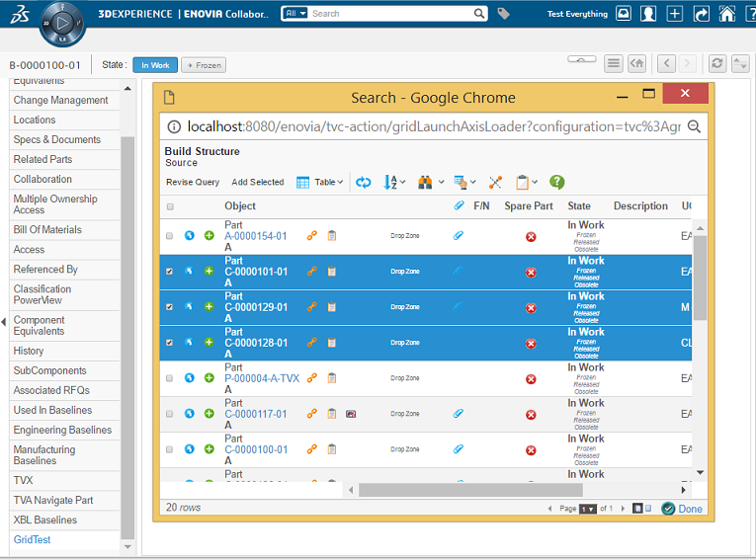Toggle the select-all checkbox in table header
Viewport: 756px width, 560px height.
(x=170, y=206)
